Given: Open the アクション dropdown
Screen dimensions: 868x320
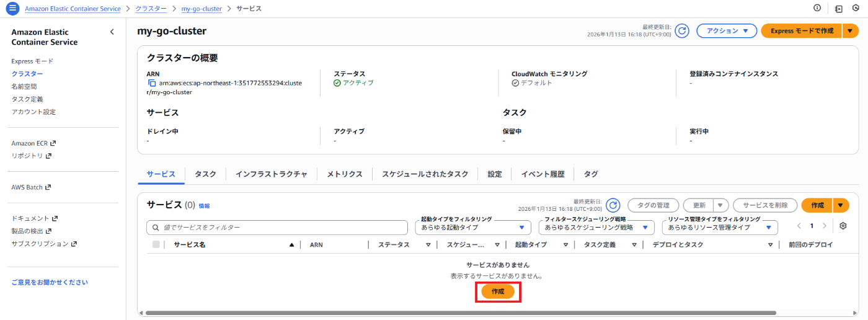Looking at the screenshot, I should click(x=727, y=31).
